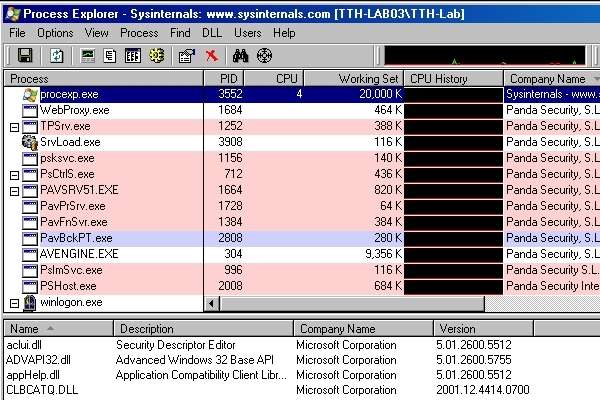Click the red X Kill Process icon
Image resolution: width=600 pixels, height=400 pixels.
tap(212, 56)
